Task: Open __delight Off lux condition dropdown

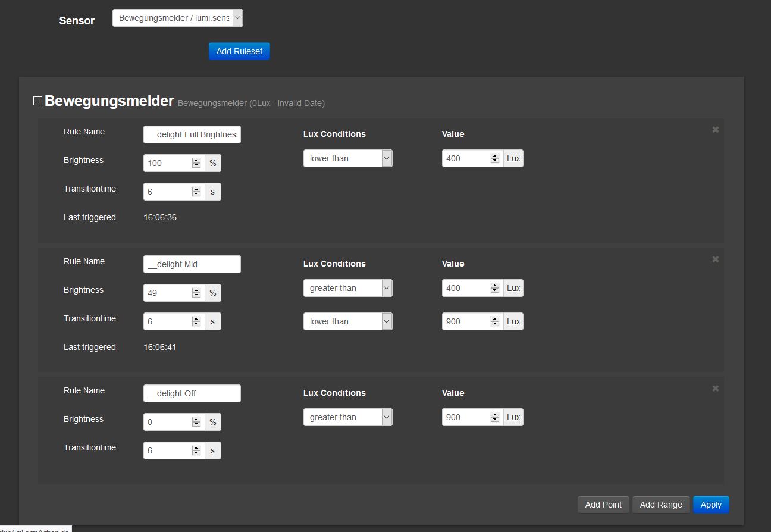Action: [347, 417]
